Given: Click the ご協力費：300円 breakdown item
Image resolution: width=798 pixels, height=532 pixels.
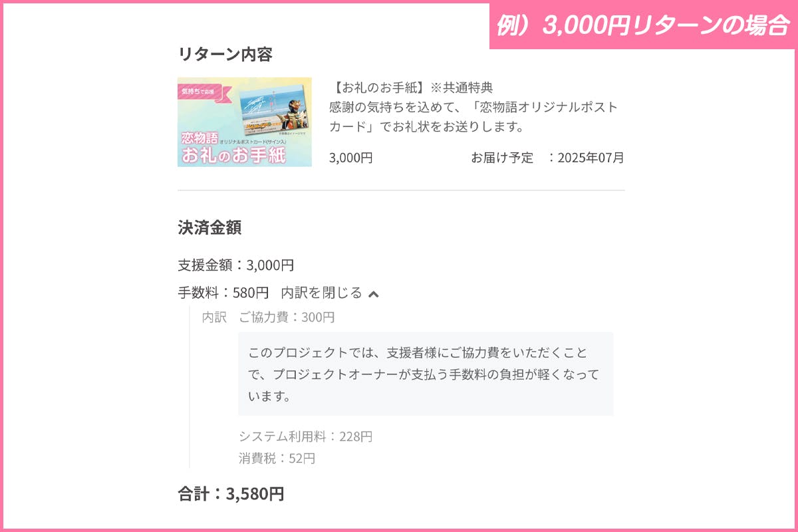Looking at the screenshot, I should pos(287,317).
